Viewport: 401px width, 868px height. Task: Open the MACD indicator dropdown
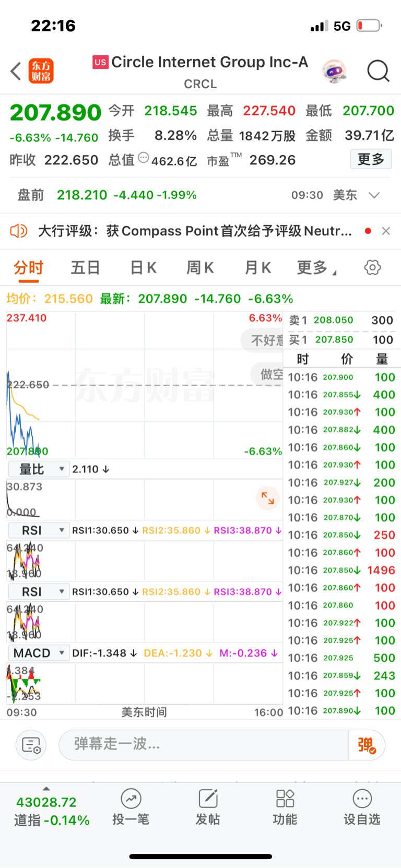[39, 653]
